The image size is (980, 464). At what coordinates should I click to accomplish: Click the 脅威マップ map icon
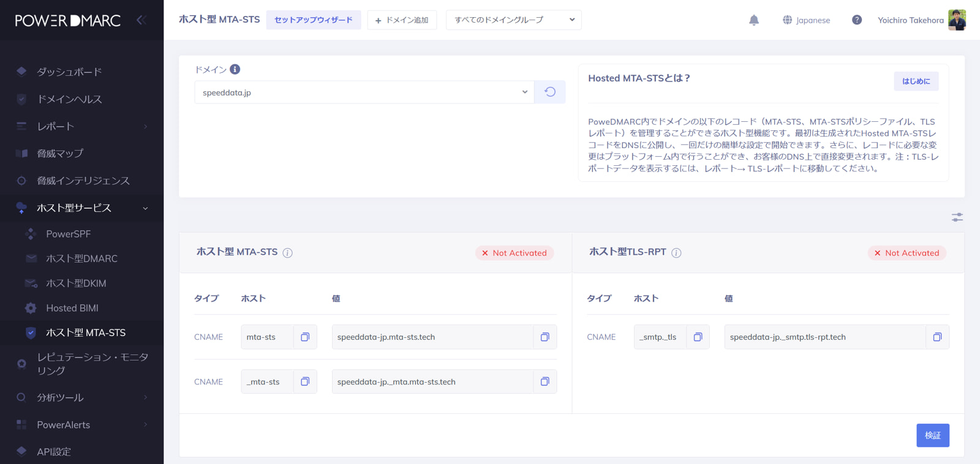point(21,153)
